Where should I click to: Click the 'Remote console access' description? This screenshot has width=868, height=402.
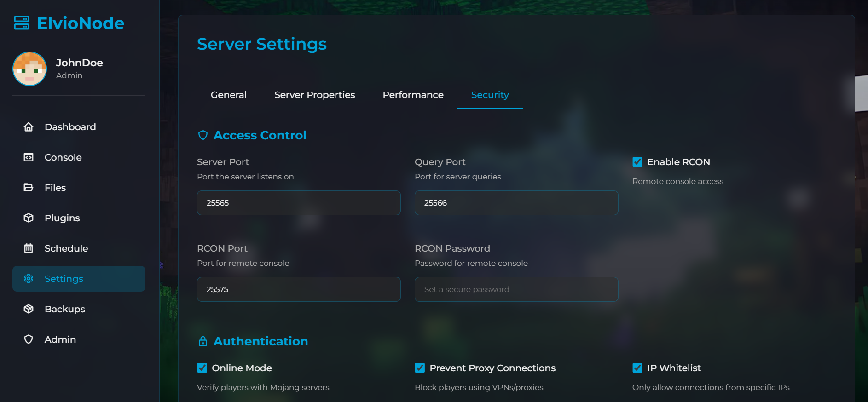(678, 181)
